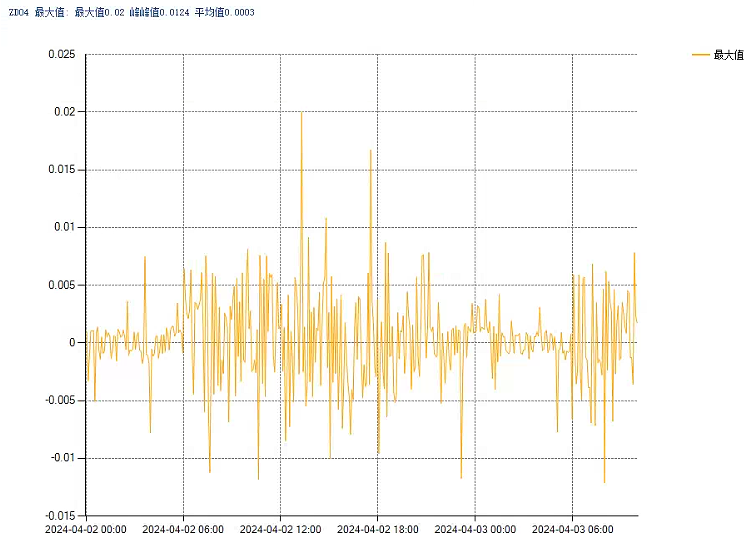Click the -0.015 y-axis tick label
The height and width of the screenshot is (547, 750).
coord(60,515)
